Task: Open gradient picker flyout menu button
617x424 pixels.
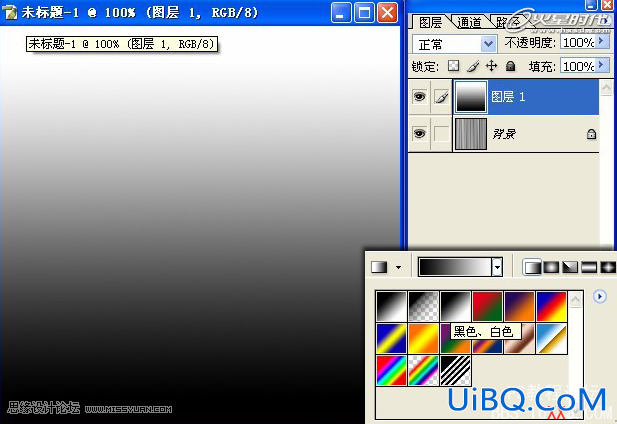Action: pos(599,296)
